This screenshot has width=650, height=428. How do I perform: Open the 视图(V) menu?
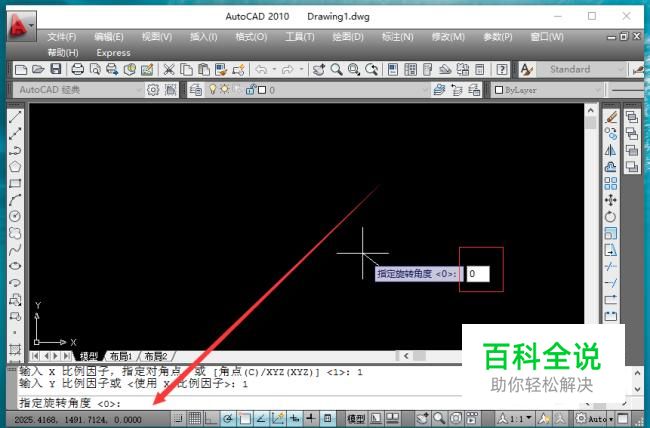tap(157, 37)
